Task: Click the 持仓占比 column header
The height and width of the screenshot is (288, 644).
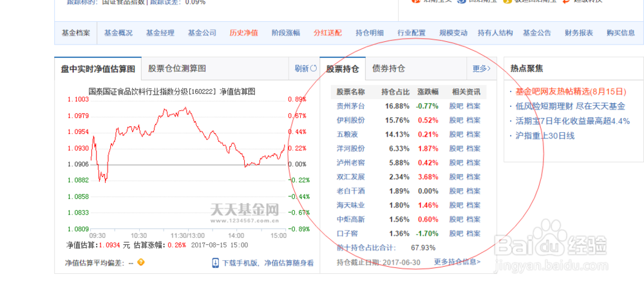Action: coord(395,91)
